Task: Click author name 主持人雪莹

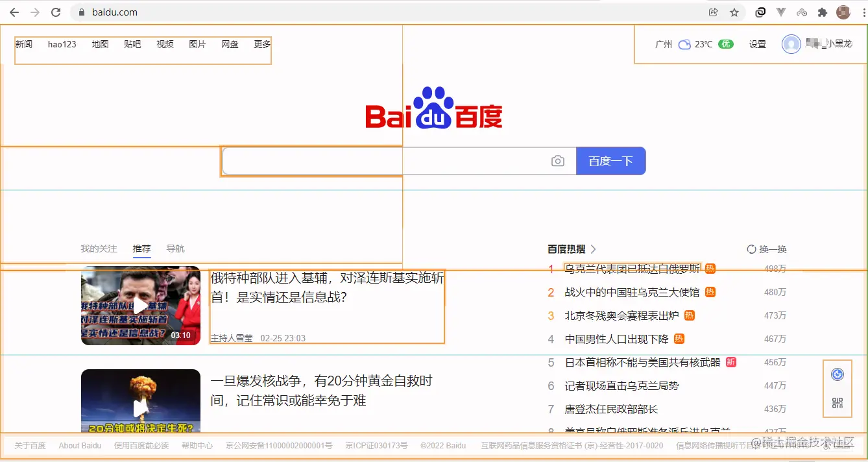Action: (232, 338)
